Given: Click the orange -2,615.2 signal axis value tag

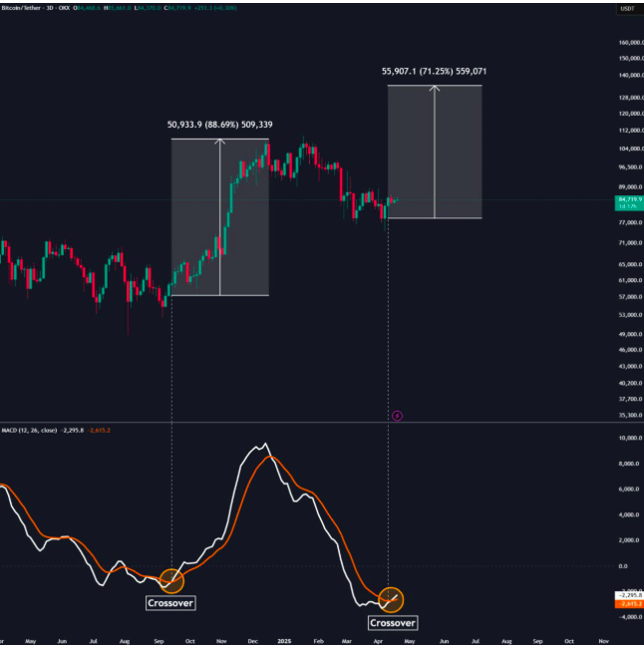Looking at the screenshot, I should point(629,604).
